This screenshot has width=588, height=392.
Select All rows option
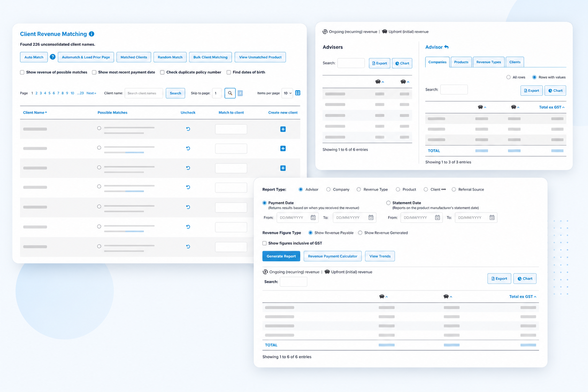508,77
